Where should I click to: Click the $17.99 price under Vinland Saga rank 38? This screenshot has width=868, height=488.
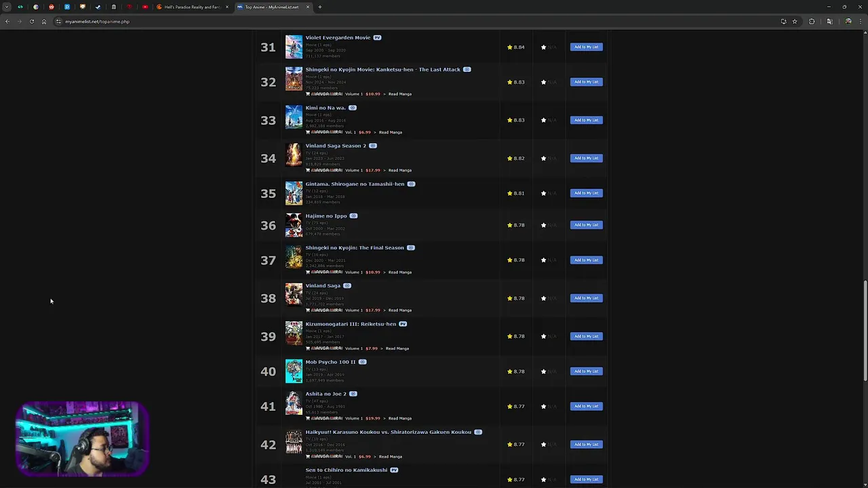pyautogui.click(x=373, y=310)
